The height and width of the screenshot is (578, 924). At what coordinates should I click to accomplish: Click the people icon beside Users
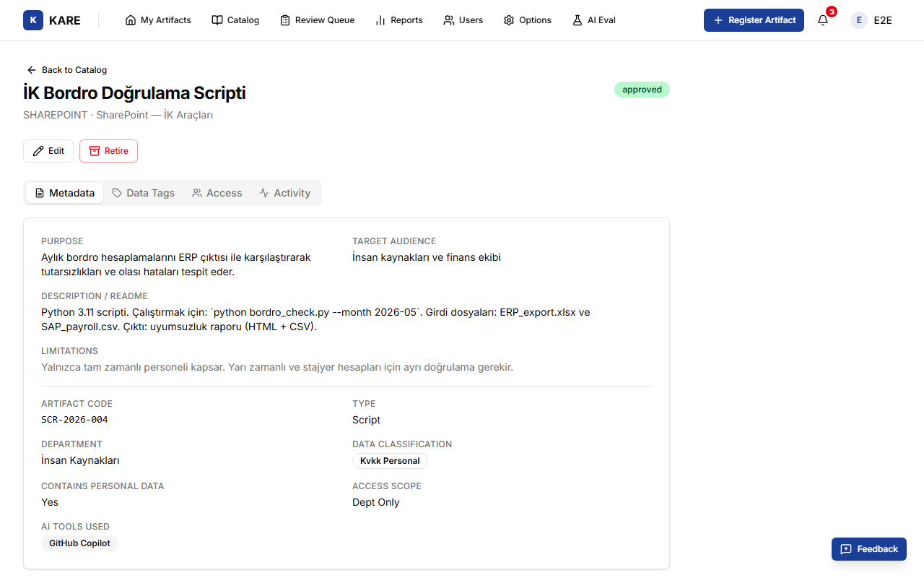449,20
